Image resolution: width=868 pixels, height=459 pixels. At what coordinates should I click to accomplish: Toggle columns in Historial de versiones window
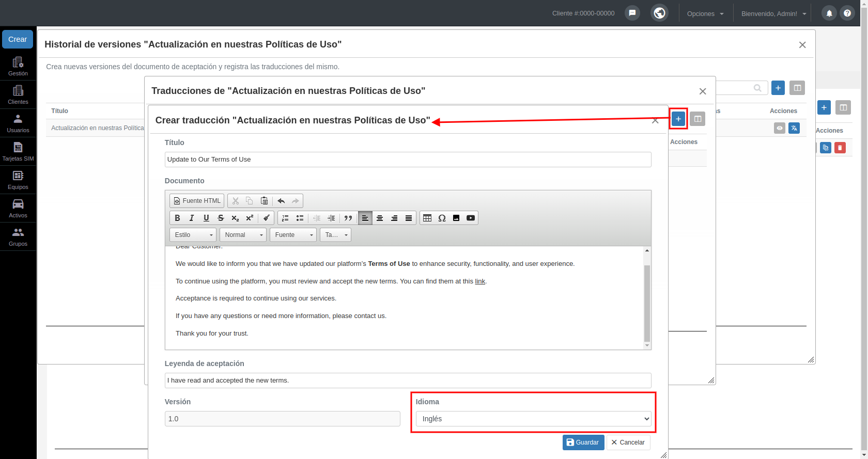pos(797,88)
